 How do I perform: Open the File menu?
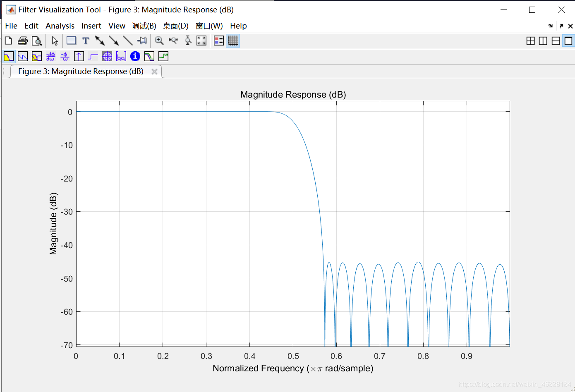point(11,26)
